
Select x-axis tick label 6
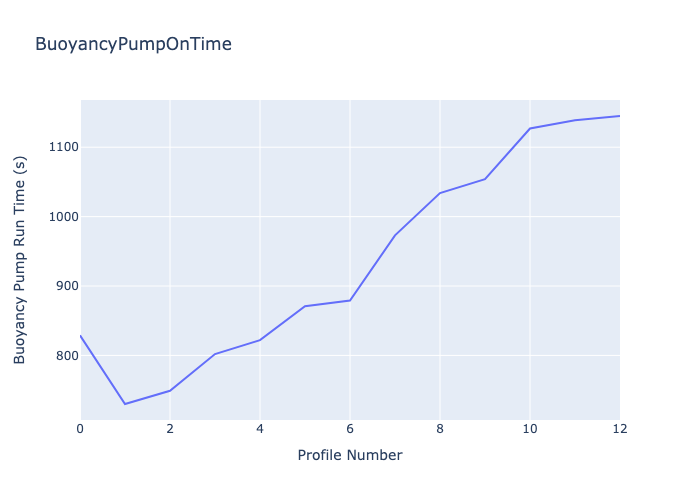350,428
